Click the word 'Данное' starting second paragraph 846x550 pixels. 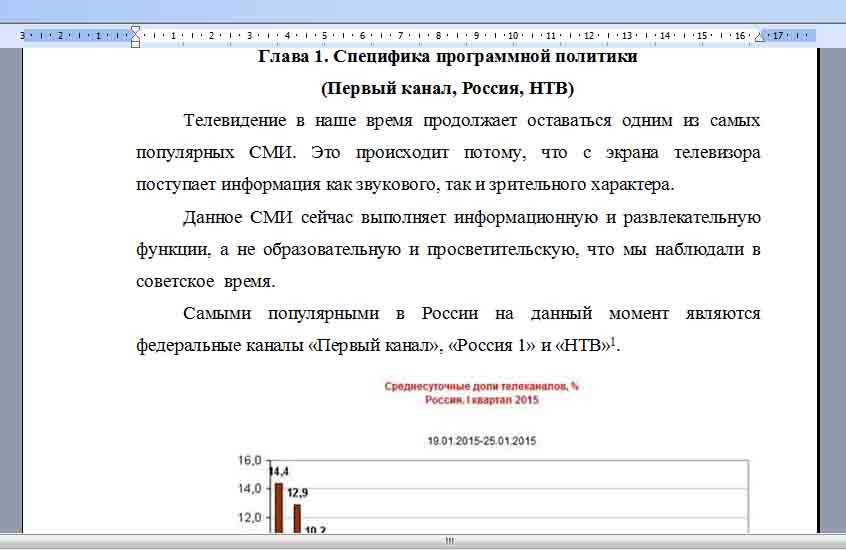212,217
